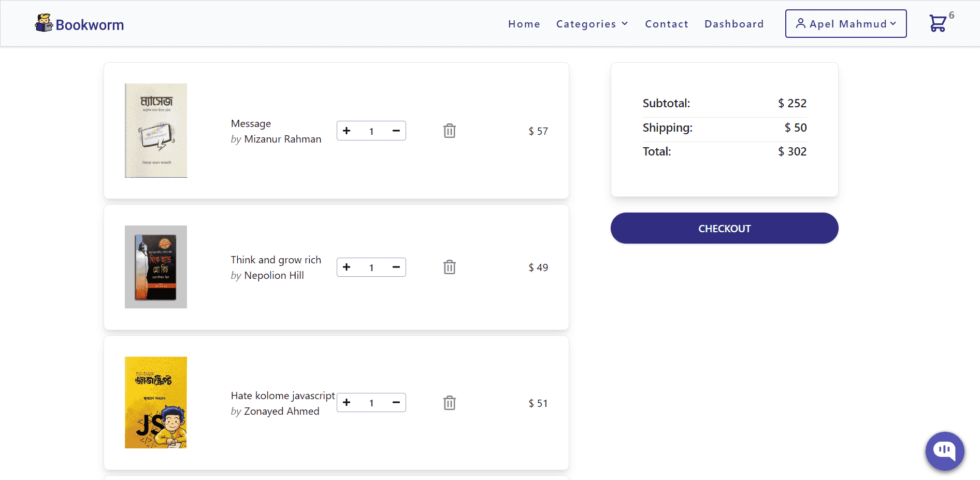The image size is (980, 480).
Task: Add one more Think and grow rich
Action: [x=347, y=267]
